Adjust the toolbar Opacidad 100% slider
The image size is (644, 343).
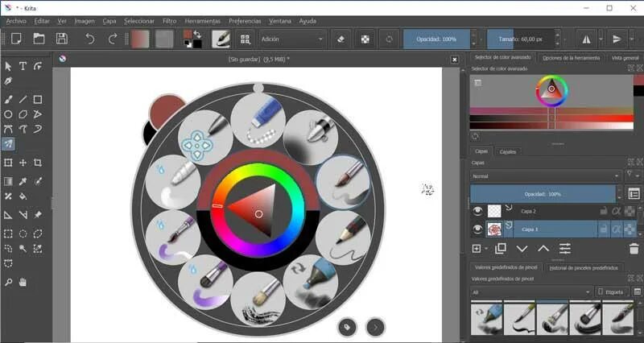(x=436, y=39)
